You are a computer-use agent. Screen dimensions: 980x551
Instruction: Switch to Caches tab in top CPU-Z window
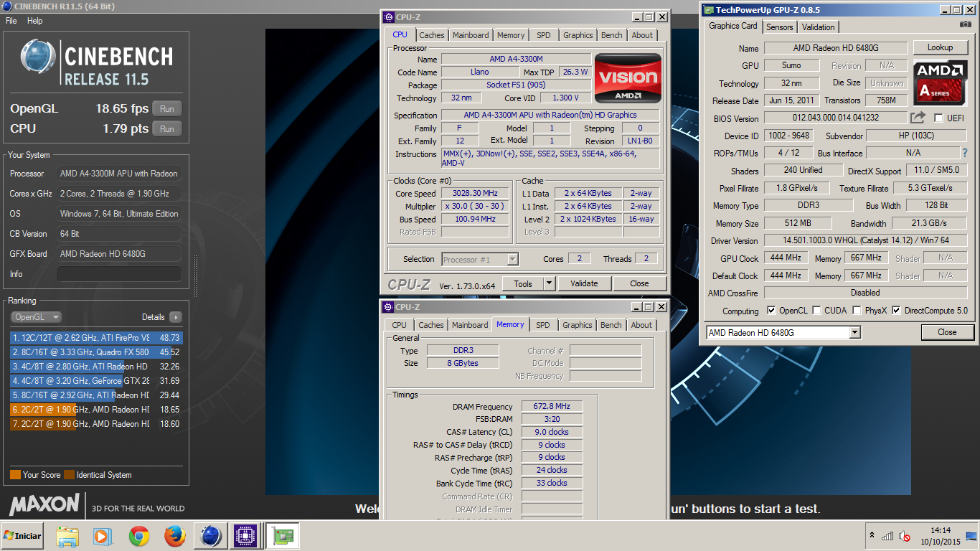tap(432, 35)
